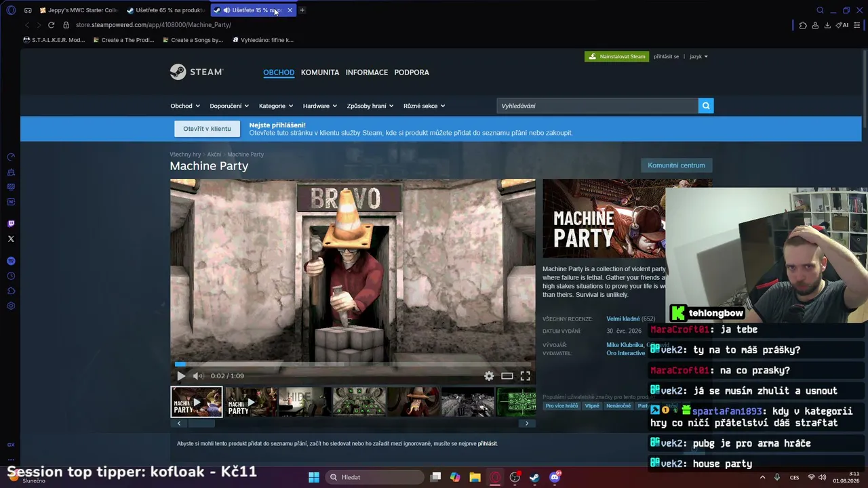Click the Hledat taskbar search box
The image size is (868, 488).
pyautogui.click(x=373, y=477)
